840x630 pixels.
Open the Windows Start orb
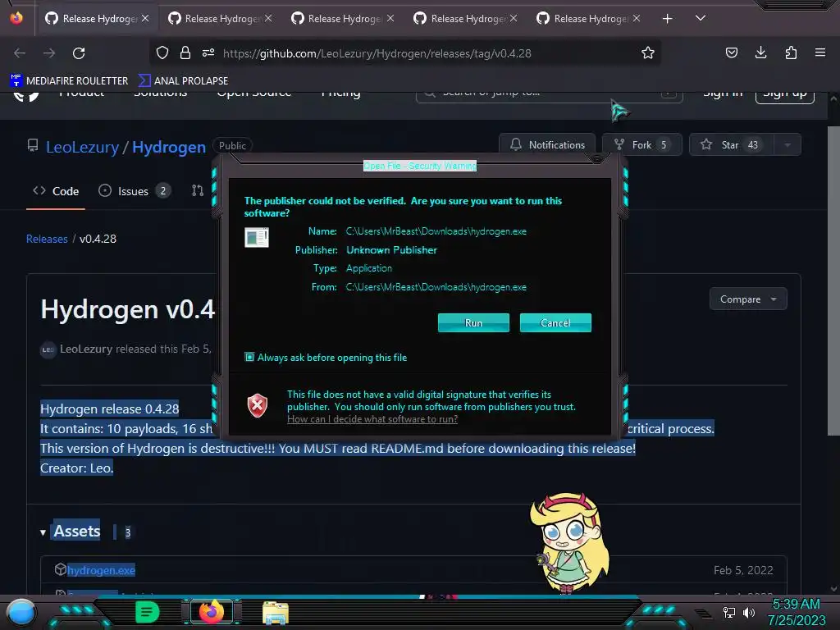(x=21, y=612)
